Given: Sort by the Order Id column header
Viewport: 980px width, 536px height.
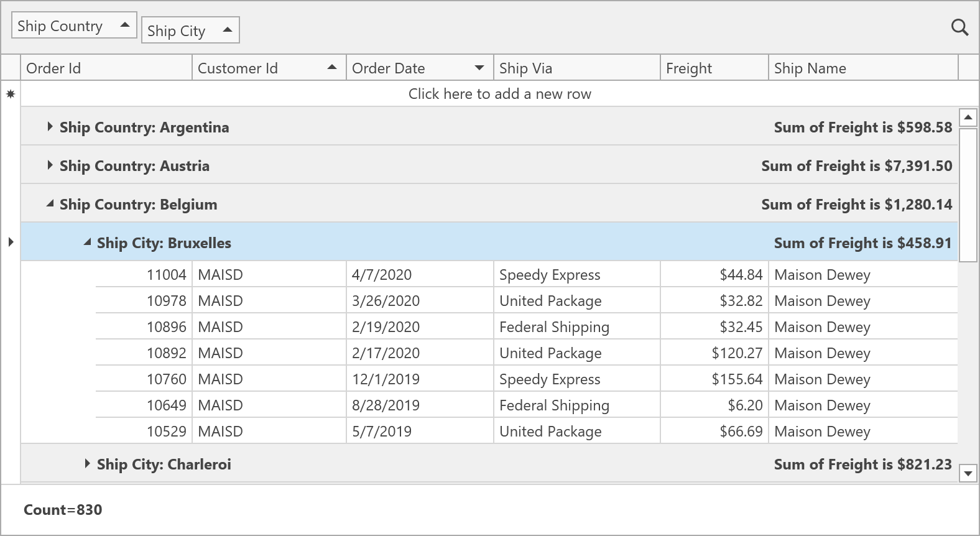Looking at the screenshot, I should click(106, 68).
